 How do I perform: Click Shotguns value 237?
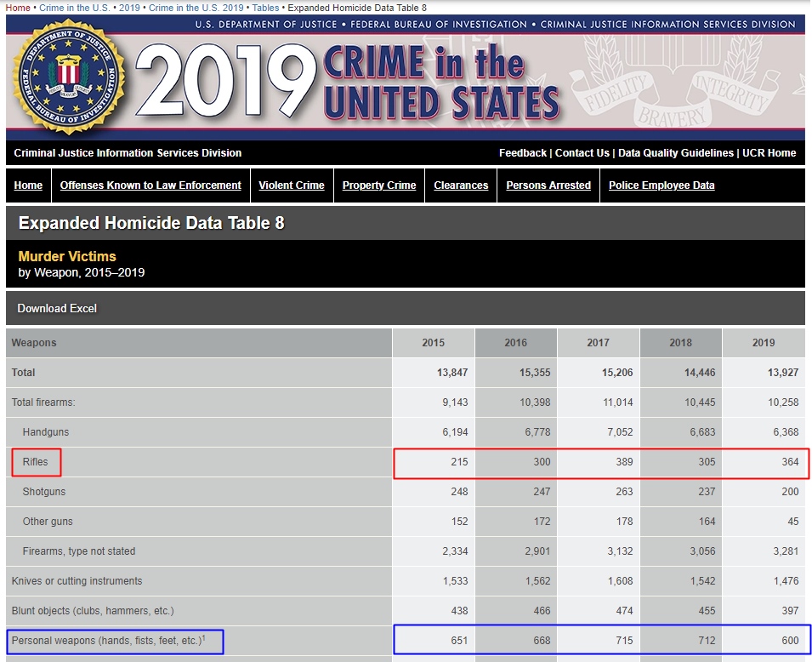click(707, 492)
